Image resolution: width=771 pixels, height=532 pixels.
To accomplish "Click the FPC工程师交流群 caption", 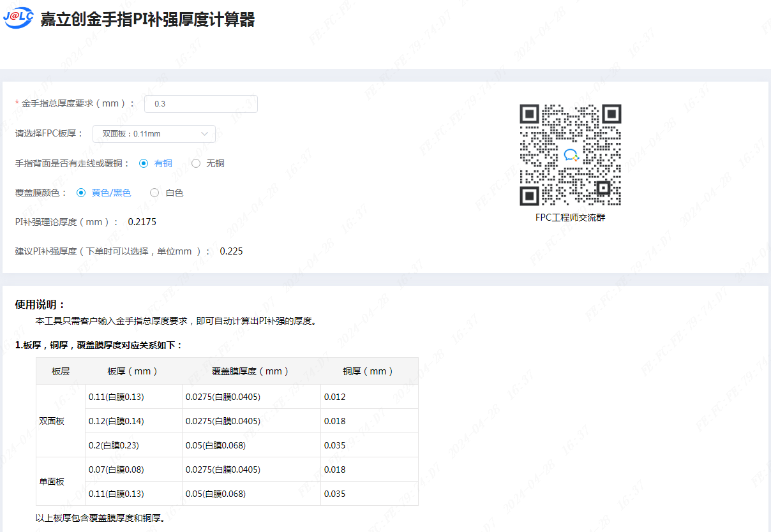I will [x=571, y=218].
